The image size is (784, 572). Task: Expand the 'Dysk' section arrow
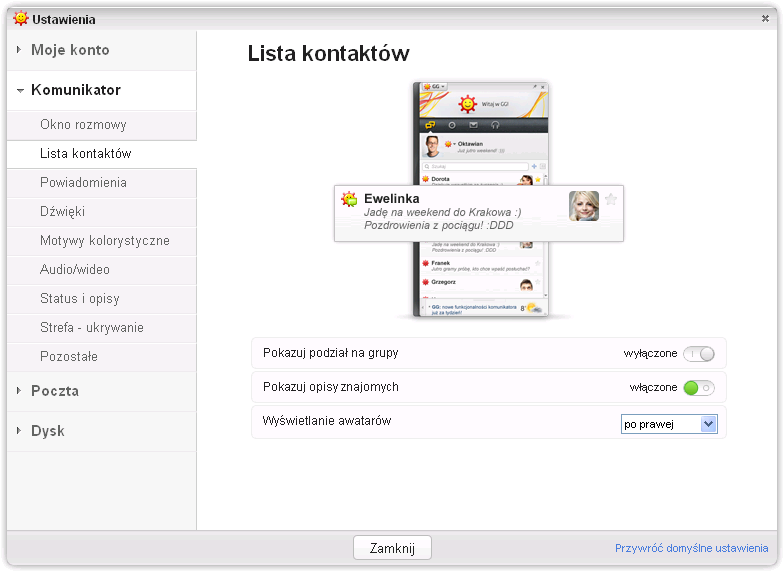19,430
